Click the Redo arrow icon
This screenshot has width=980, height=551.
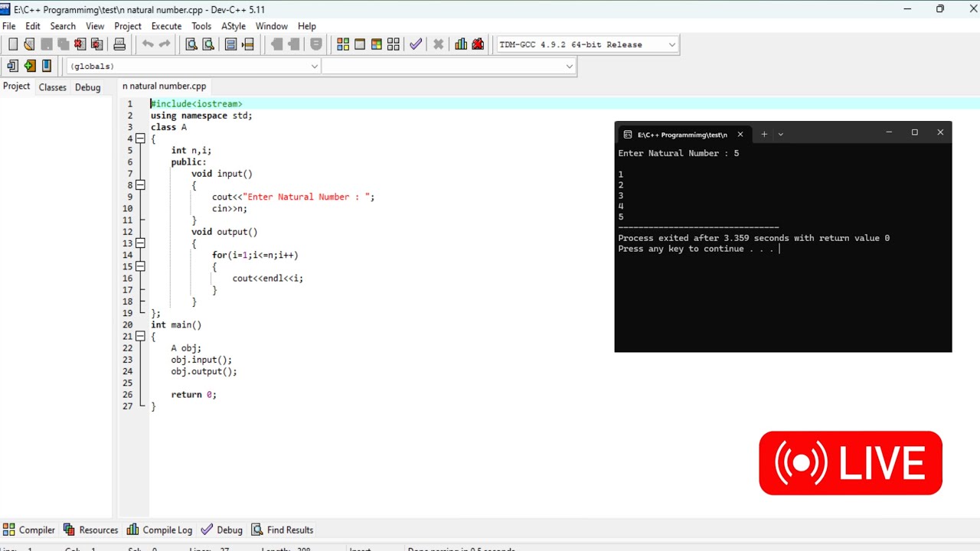[164, 44]
